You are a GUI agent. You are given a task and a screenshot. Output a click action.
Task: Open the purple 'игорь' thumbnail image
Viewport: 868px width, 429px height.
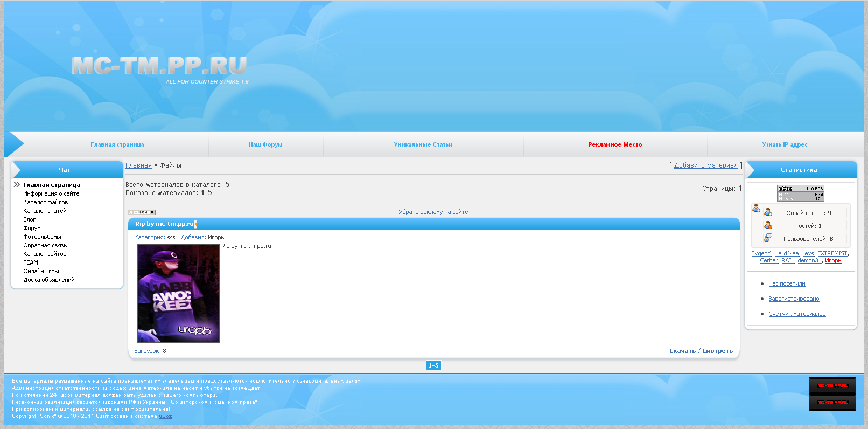click(x=178, y=293)
